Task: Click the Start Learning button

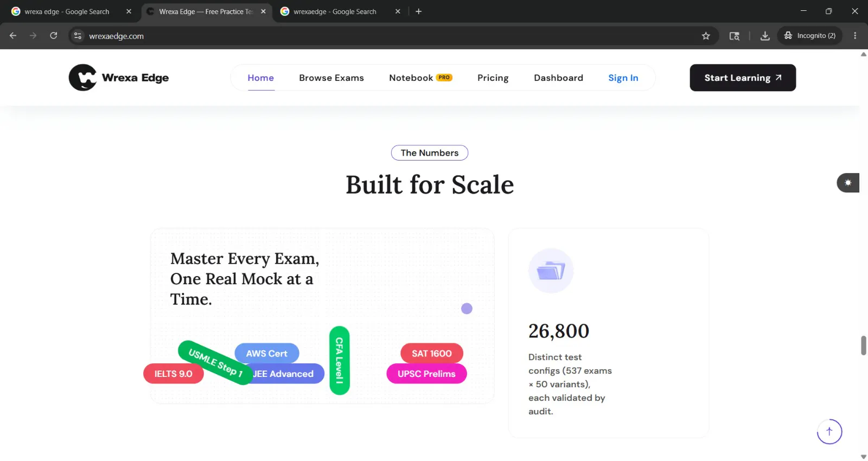Action: [743, 78]
